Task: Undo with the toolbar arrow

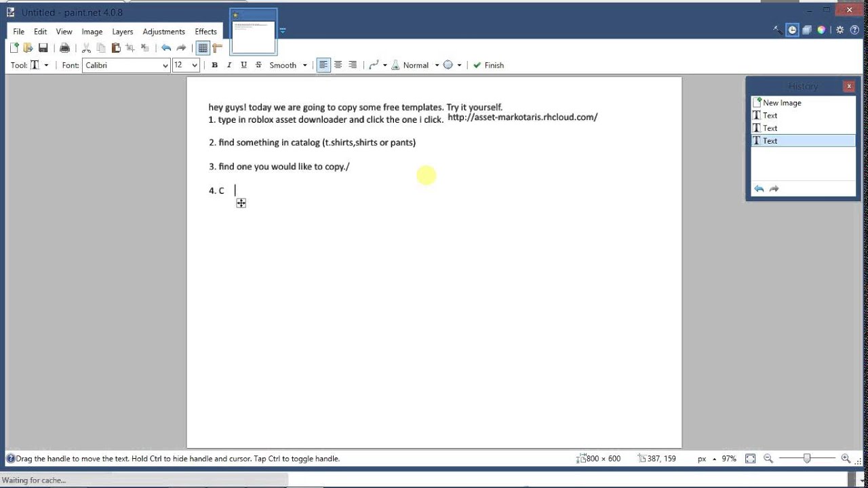Action: [x=166, y=47]
